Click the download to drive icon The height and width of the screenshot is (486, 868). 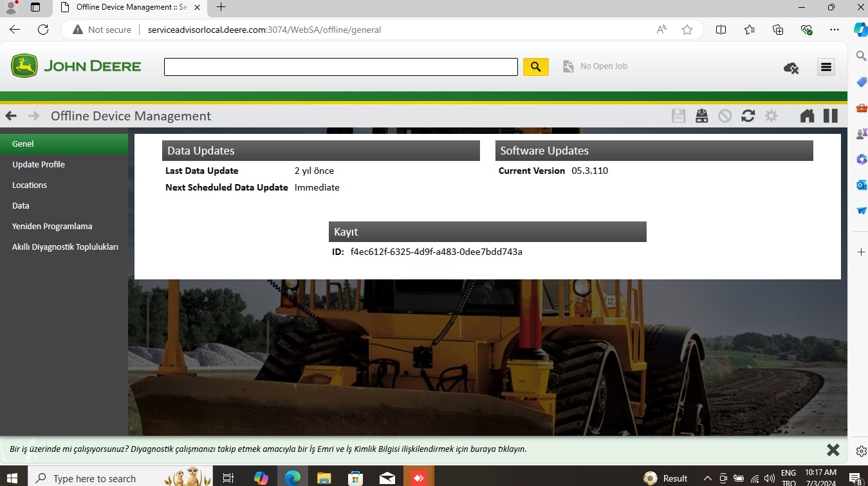tap(701, 116)
